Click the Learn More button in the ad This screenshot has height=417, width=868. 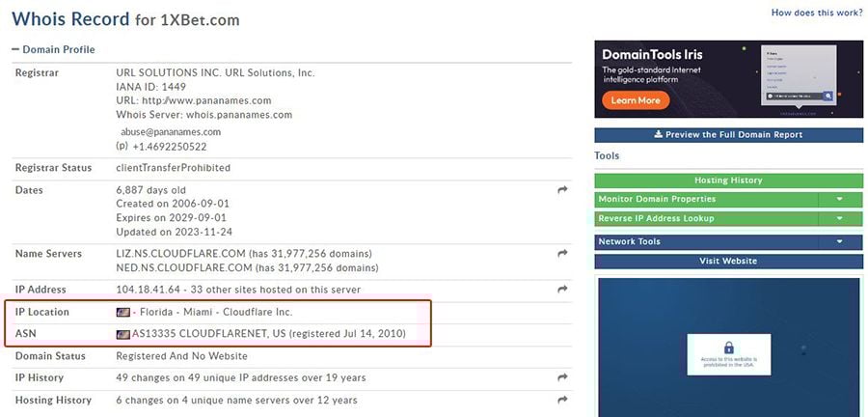coord(636,100)
